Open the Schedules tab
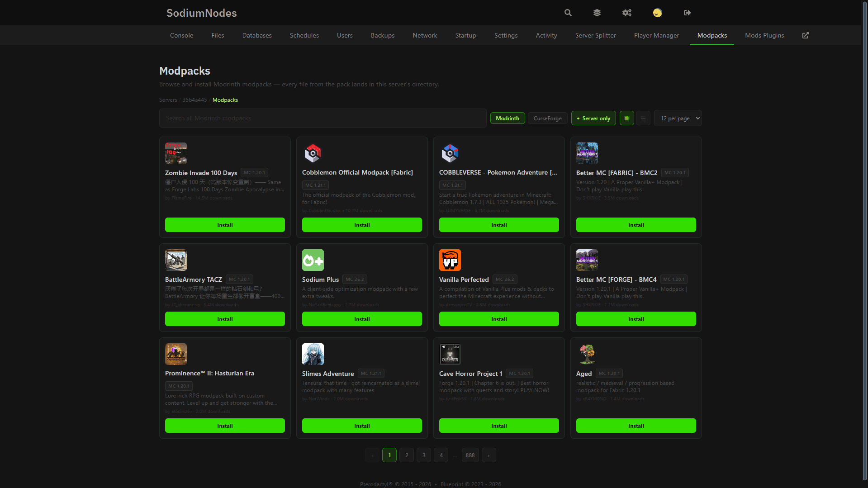The image size is (868, 488). [x=304, y=35]
